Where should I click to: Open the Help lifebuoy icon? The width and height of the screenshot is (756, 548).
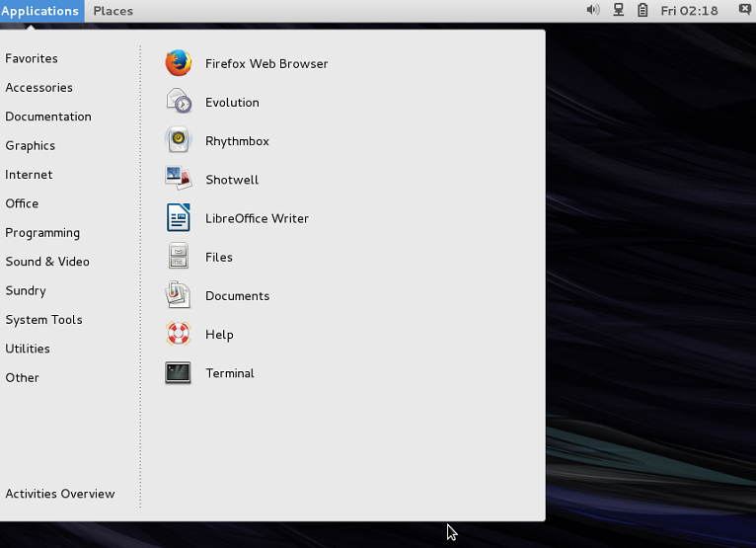point(179,334)
